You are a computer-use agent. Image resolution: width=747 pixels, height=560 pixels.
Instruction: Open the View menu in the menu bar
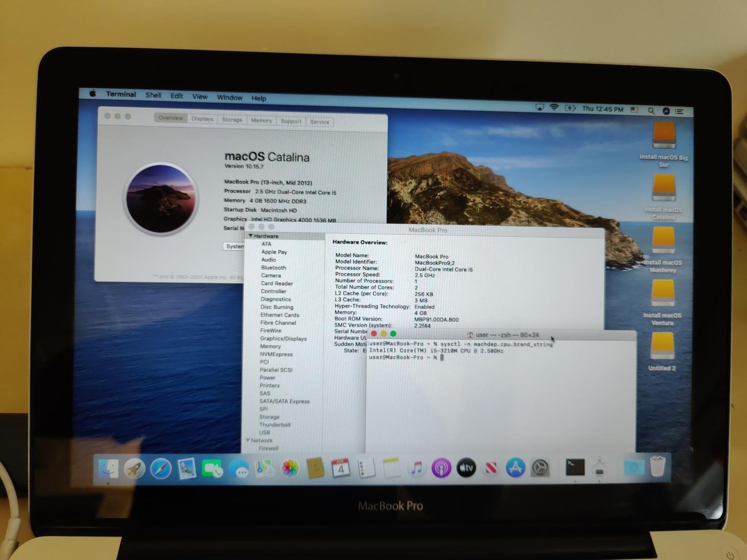(200, 96)
